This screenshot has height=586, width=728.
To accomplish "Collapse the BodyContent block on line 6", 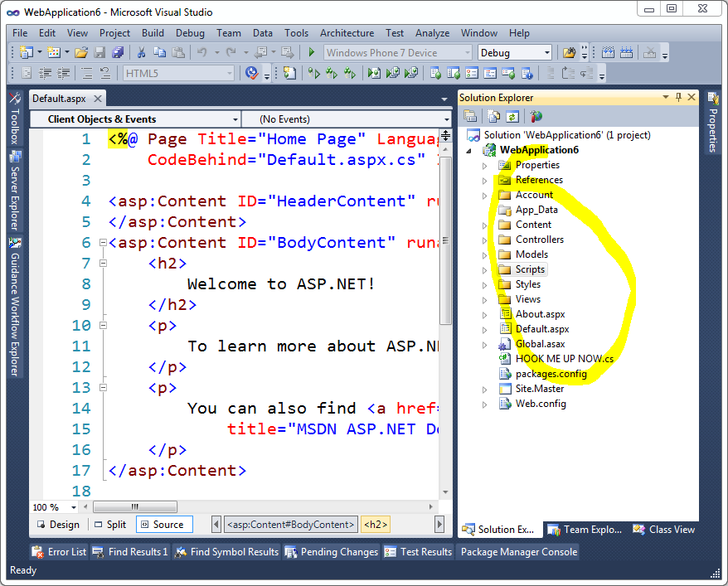I will (103, 242).
